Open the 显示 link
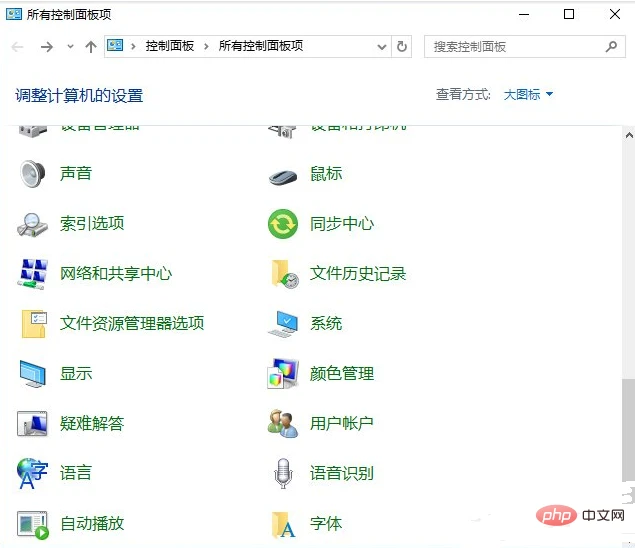 [x=76, y=373]
